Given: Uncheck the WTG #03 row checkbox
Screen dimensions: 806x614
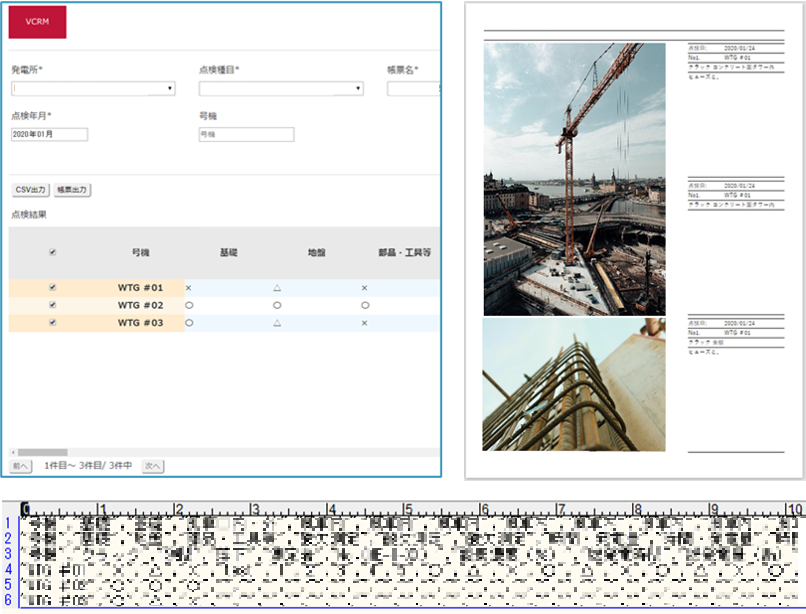Looking at the screenshot, I should pyautogui.click(x=53, y=323).
